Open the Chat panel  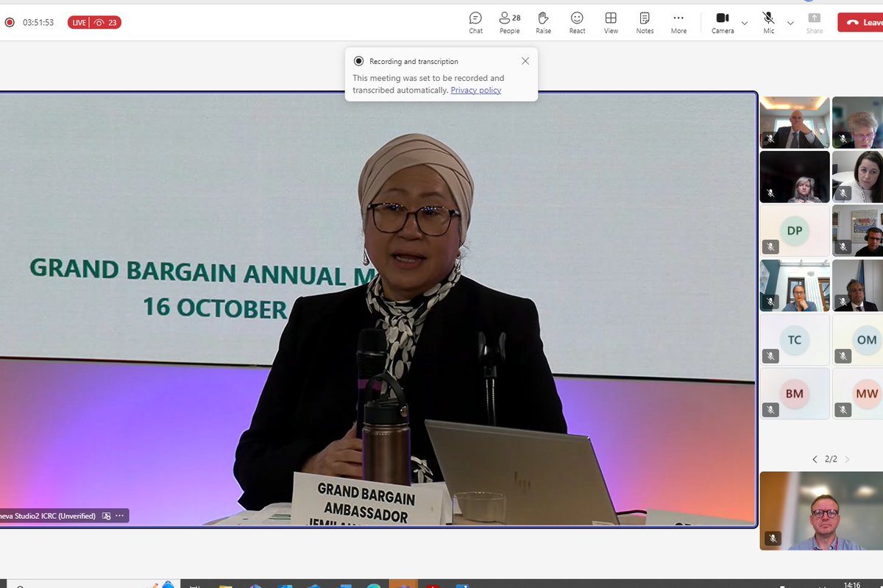tap(476, 22)
